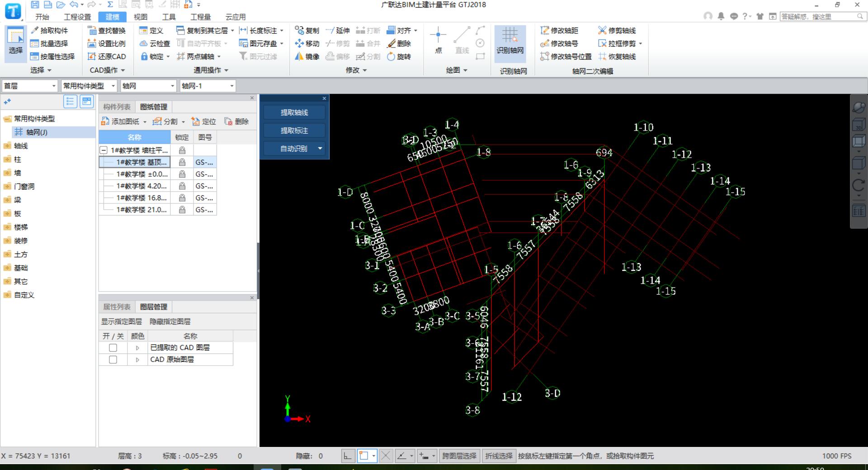Click 修剪轴线 trim axis line

coord(617,31)
